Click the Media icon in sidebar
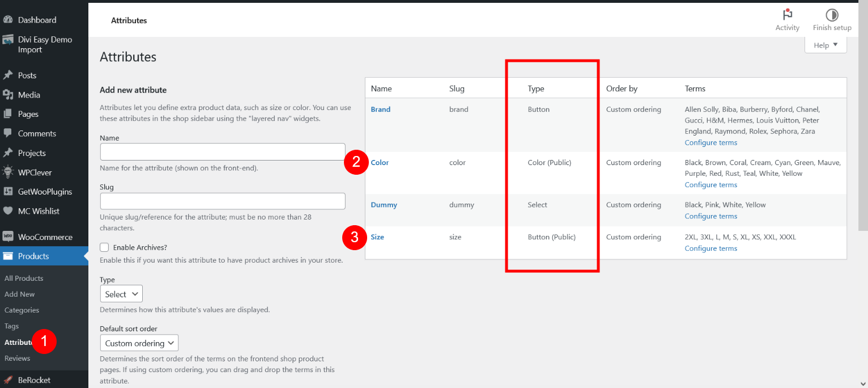This screenshot has height=388, width=868. (8, 95)
